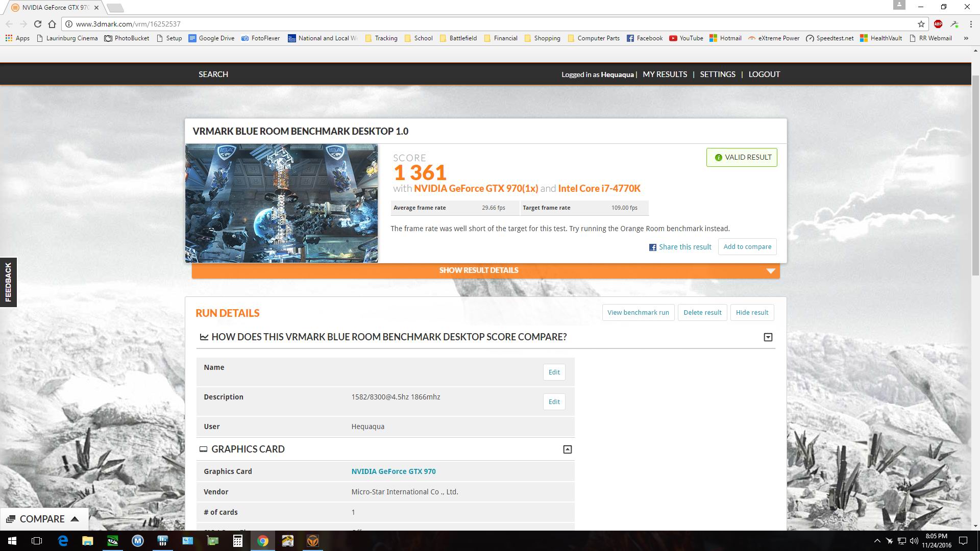Viewport: 980px width, 551px height.
Task: Open the NVIDIA eye taskbar icon
Action: pyautogui.click(x=113, y=541)
